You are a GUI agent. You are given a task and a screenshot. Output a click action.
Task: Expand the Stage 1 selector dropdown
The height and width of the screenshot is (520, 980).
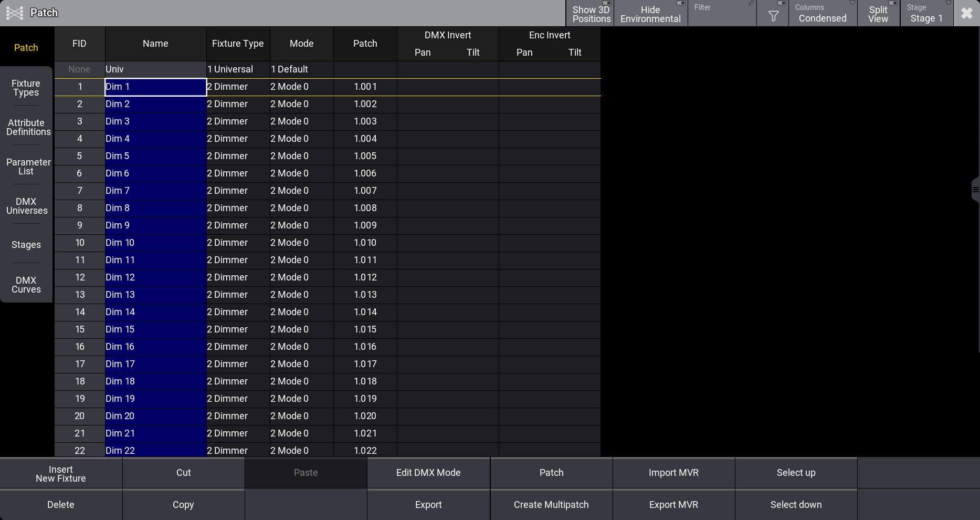pos(926,14)
